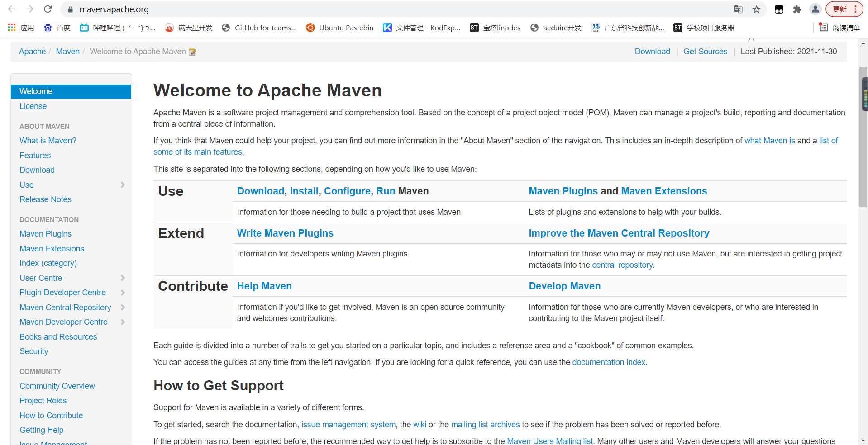Expand Plugin Developer Centre chevron
Viewport: 868px width, 445px height.
[x=123, y=293]
